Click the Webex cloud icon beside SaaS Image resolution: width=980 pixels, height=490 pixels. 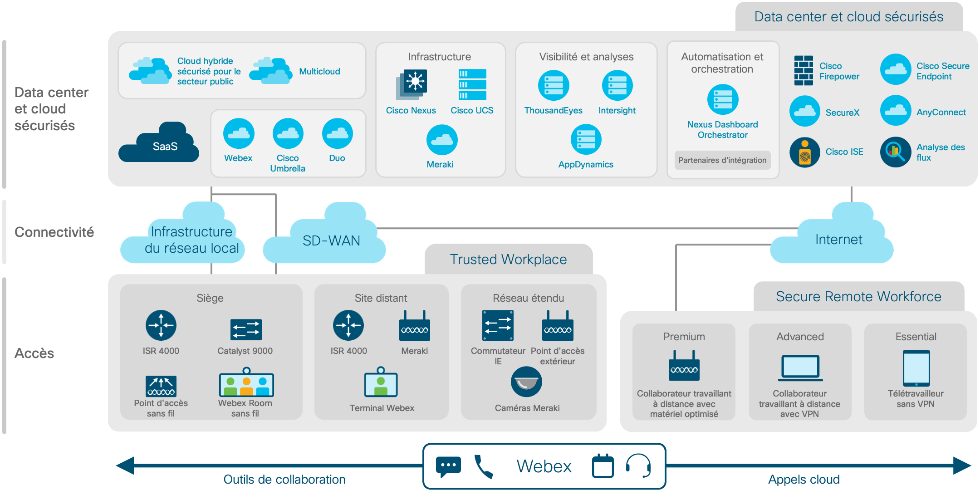pos(239,133)
